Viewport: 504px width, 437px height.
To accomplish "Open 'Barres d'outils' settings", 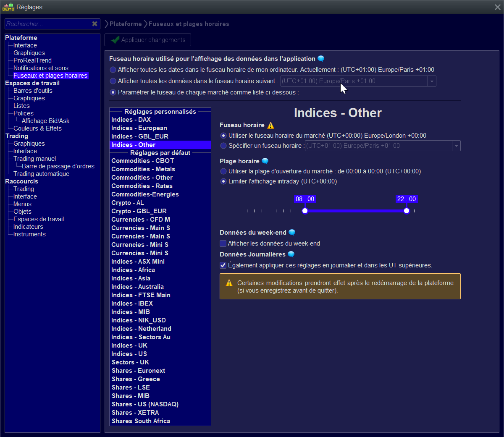I will 33,91.
